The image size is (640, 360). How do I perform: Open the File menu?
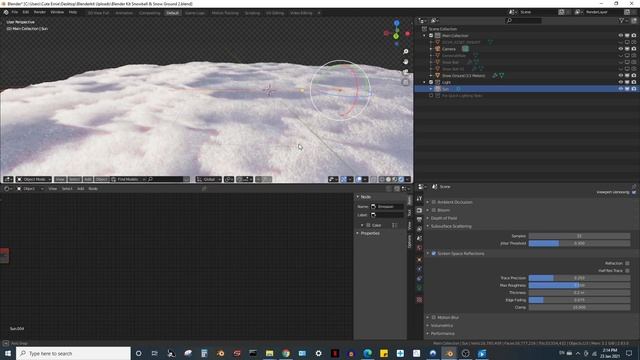pyautogui.click(x=15, y=12)
